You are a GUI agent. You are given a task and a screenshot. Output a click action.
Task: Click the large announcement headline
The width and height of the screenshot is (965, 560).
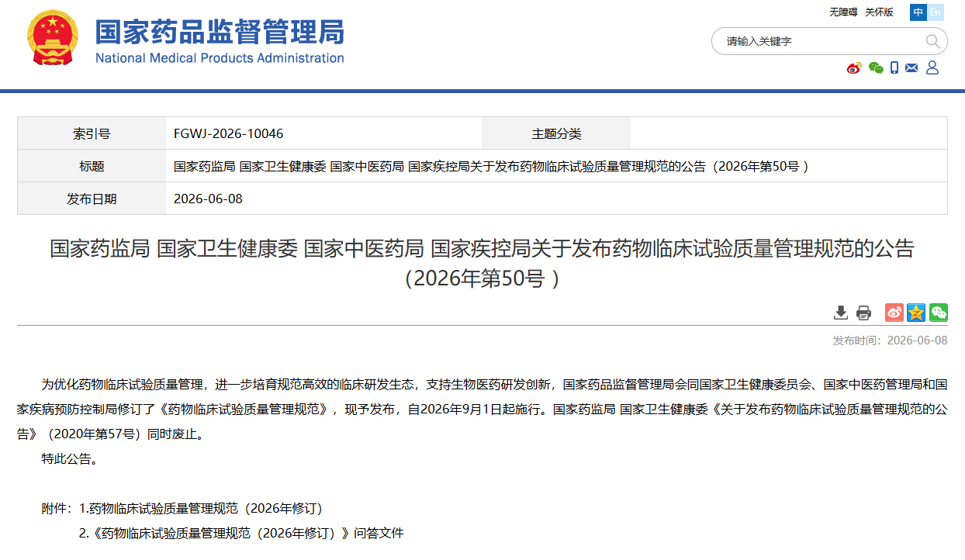482,264
